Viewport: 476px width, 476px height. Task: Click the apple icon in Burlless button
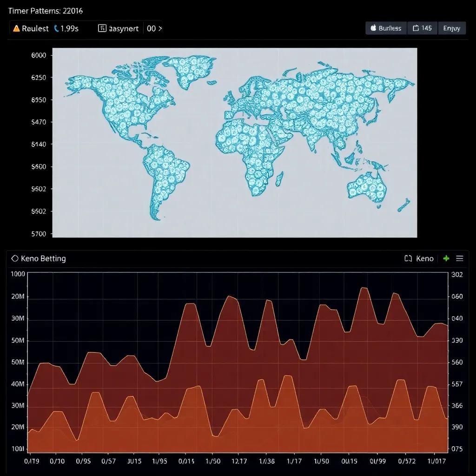373,28
